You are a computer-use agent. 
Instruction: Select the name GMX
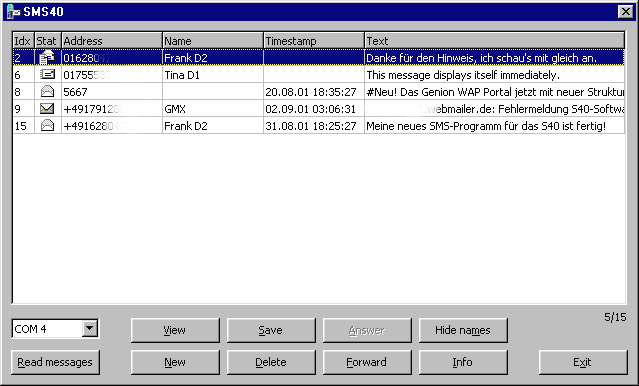tap(175, 109)
